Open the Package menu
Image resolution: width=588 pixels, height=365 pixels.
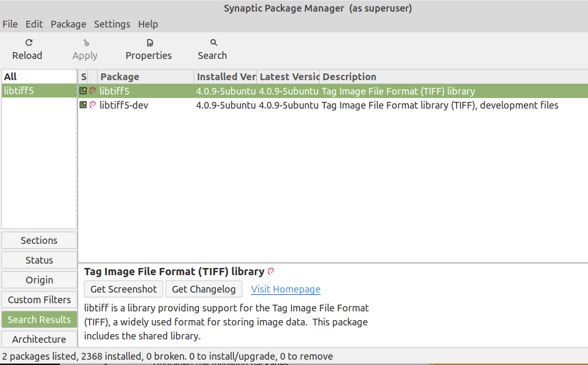(69, 24)
